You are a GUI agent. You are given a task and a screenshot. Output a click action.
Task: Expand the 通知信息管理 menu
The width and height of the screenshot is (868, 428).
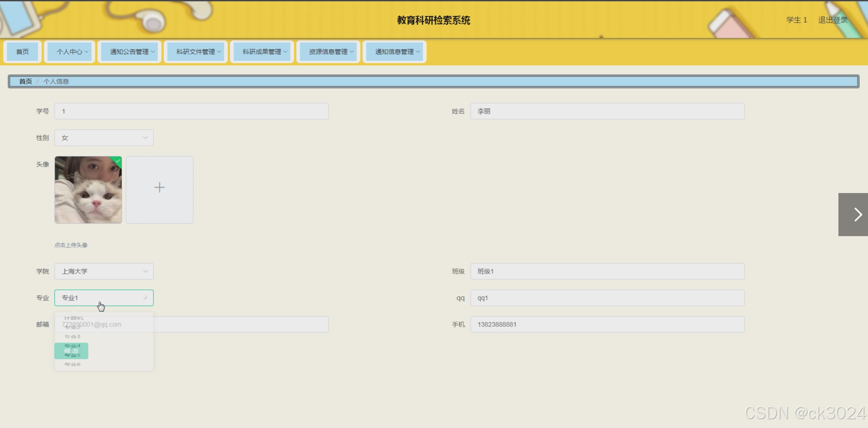[x=395, y=52]
